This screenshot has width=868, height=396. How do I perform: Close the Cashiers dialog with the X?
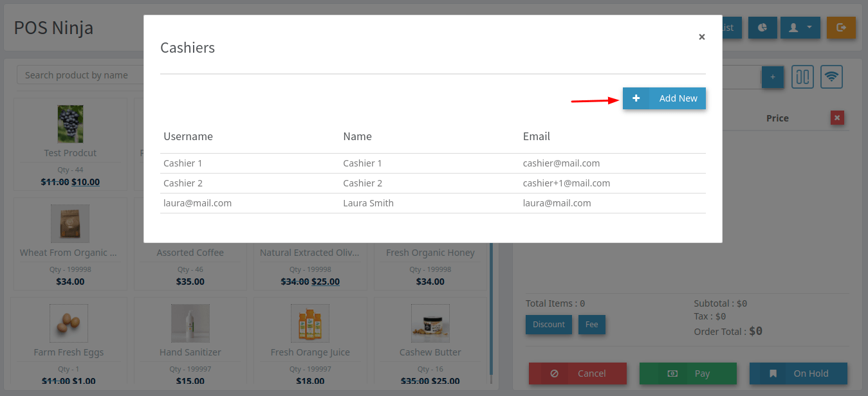coord(701,37)
